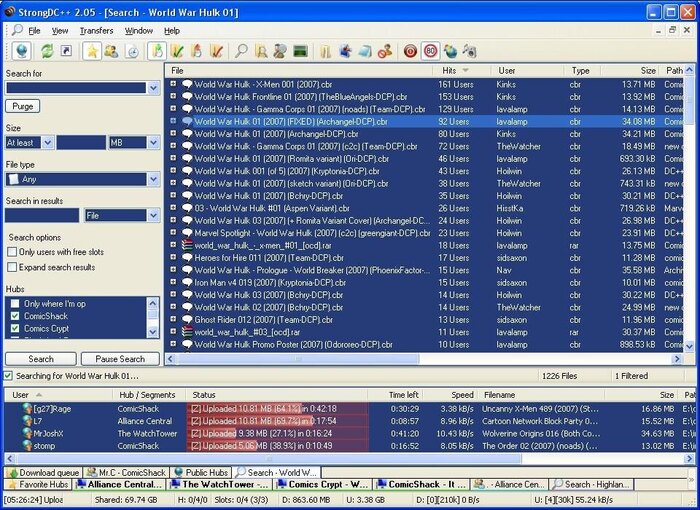Toggle the Searching for World War Hulk checkbox
This screenshot has width=700, height=510.
click(x=8, y=376)
